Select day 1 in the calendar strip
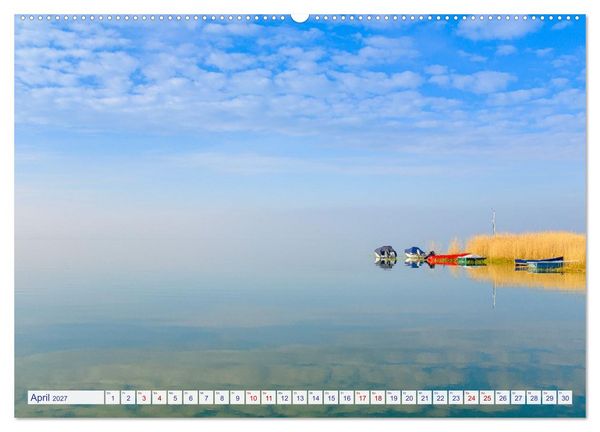600x432 pixels. click(x=112, y=397)
